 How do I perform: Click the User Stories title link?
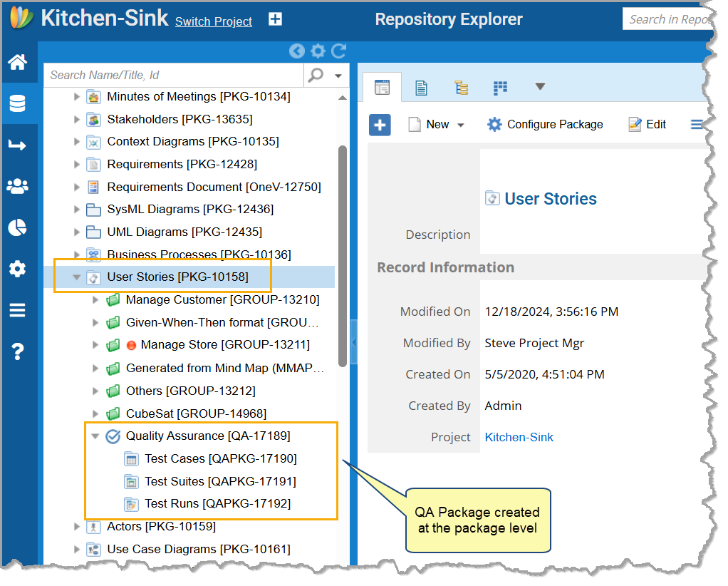tap(551, 199)
